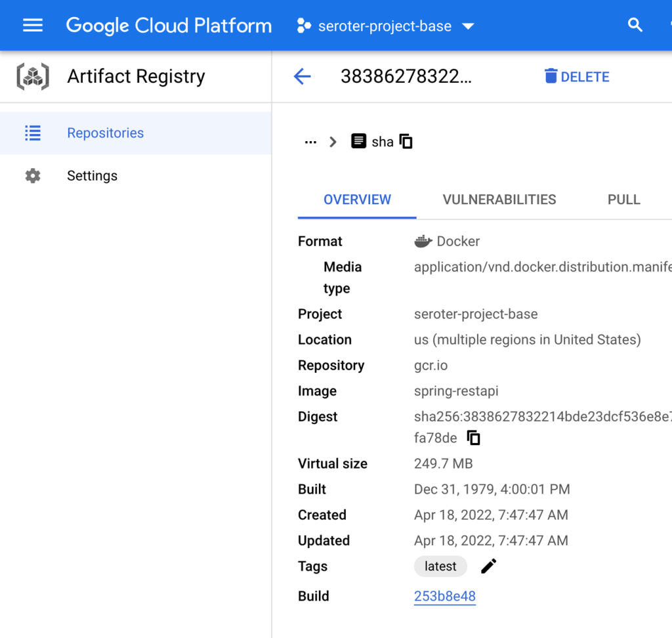Open Settings in the sidebar
Screen dimensions: 672x638
[92, 176]
